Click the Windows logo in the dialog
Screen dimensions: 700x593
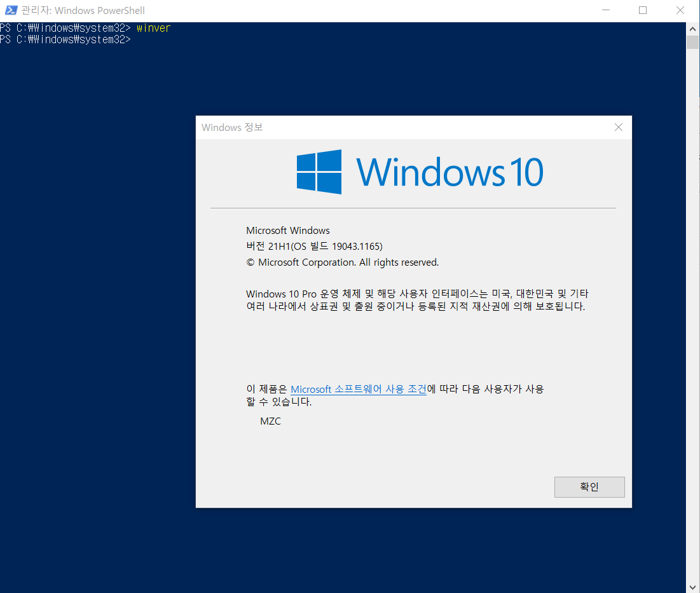(x=319, y=172)
